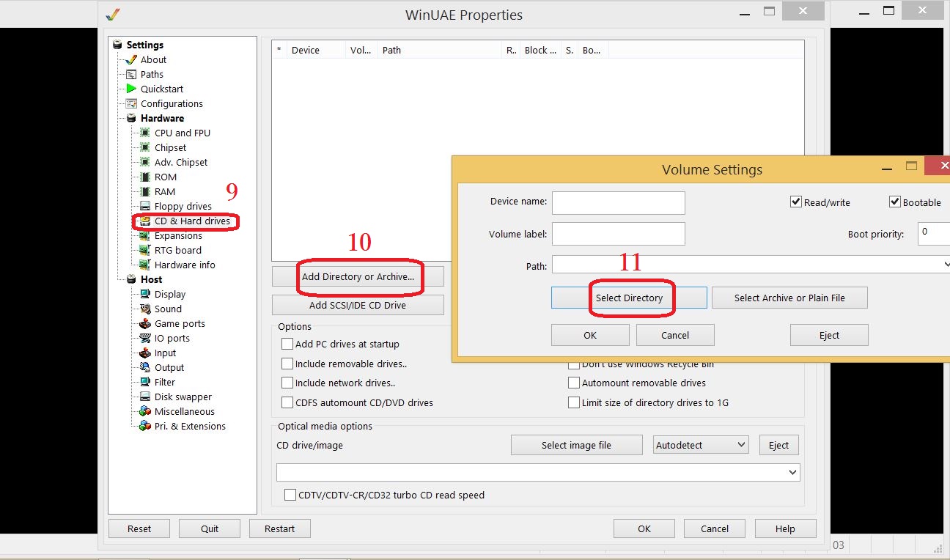Uncheck Bootable in Volume Settings
Image resolution: width=950 pixels, height=560 pixels.
[895, 202]
